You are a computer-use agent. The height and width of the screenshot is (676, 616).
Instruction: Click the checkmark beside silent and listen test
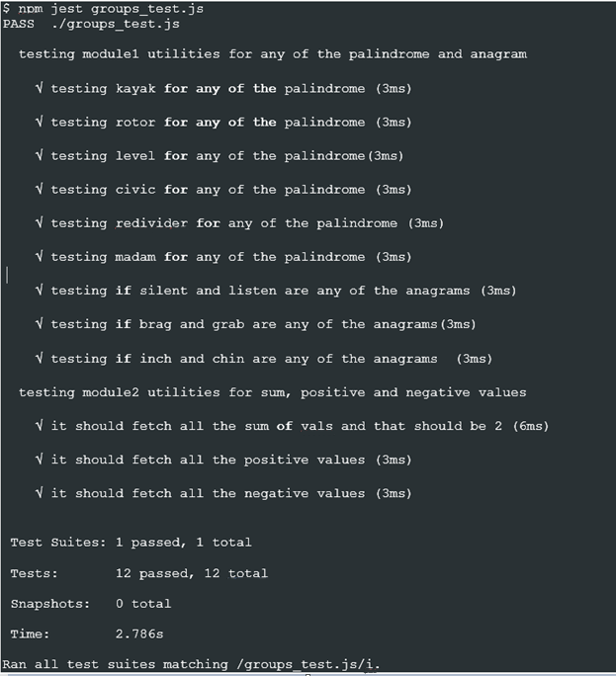click(x=39, y=290)
